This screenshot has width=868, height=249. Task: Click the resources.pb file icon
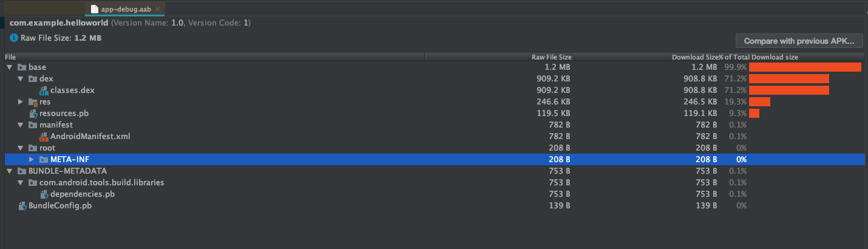[33, 114]
